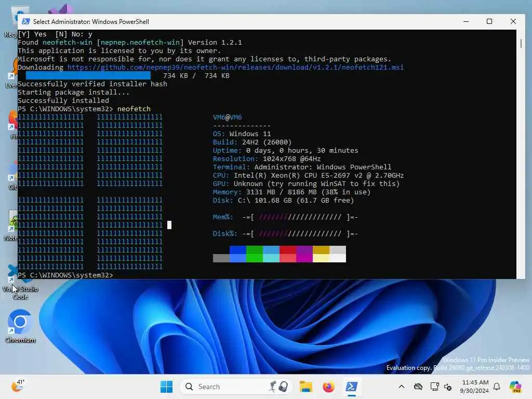Click the 'neofetch' command text
Viewport: 532px width, 399px height.
134,109
